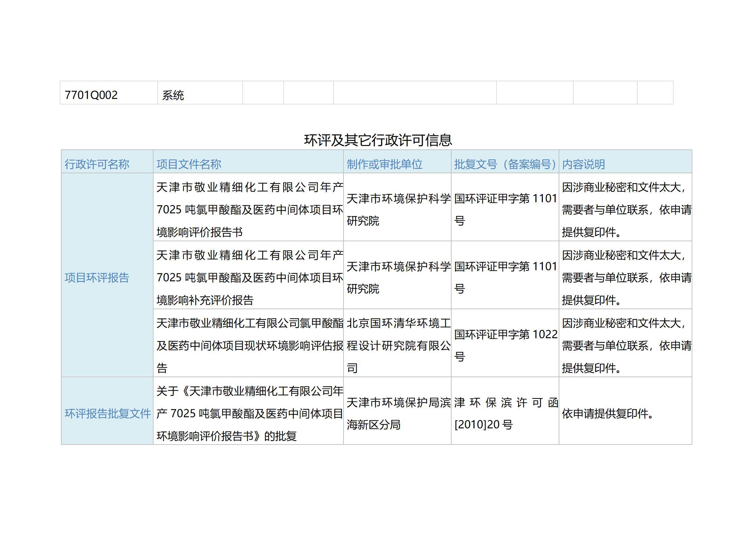Click the column header 行政许可名称
Screen dimensions: 756x534
[97, 164]
